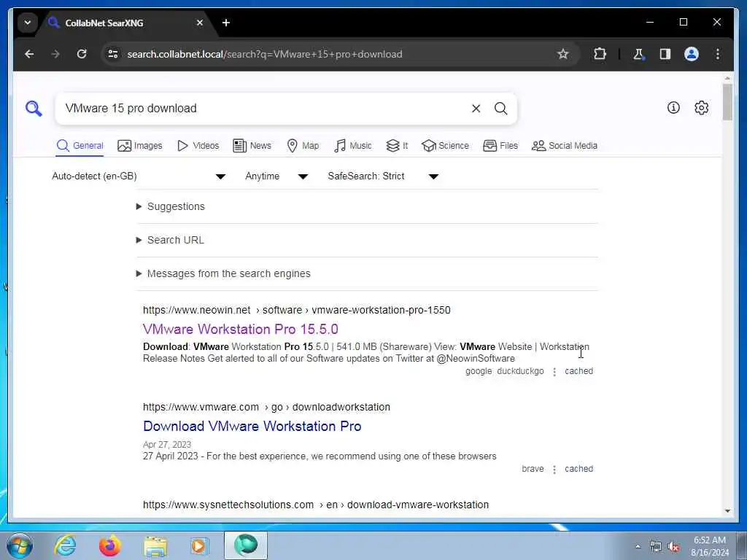The height and width of the screenshot is (560, 747).
Task: Open the Extensions puzzle icon
Action: point(600,54)
